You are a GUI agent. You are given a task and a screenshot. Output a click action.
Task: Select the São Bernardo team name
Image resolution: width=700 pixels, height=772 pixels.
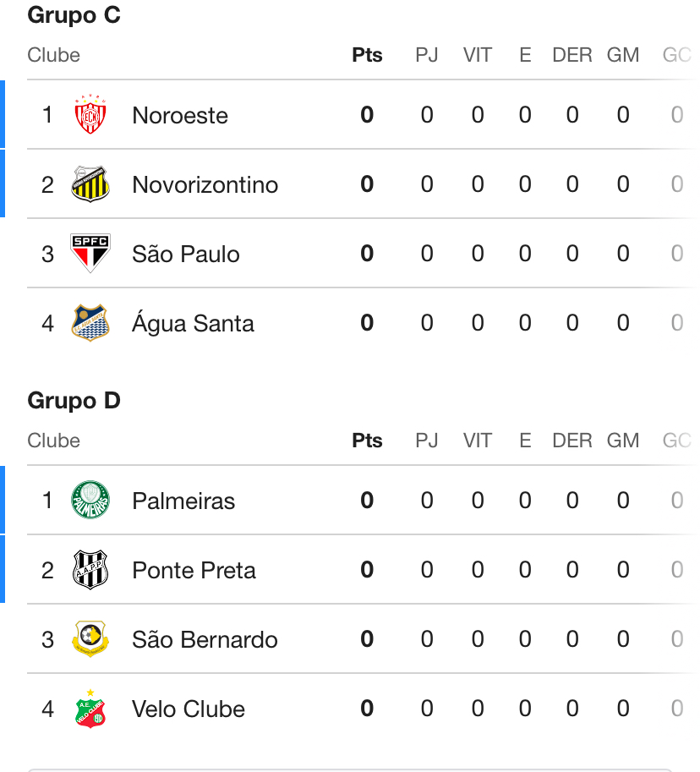tap(205, 639)
